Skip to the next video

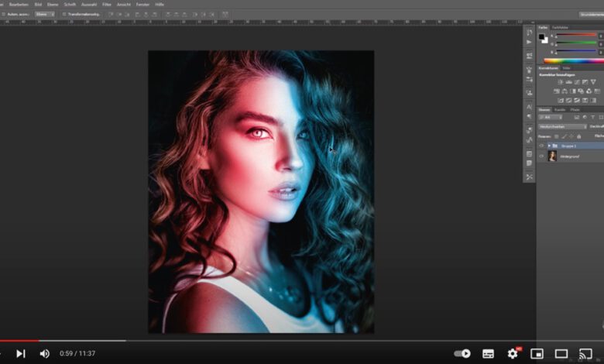[x=21, y=353]
